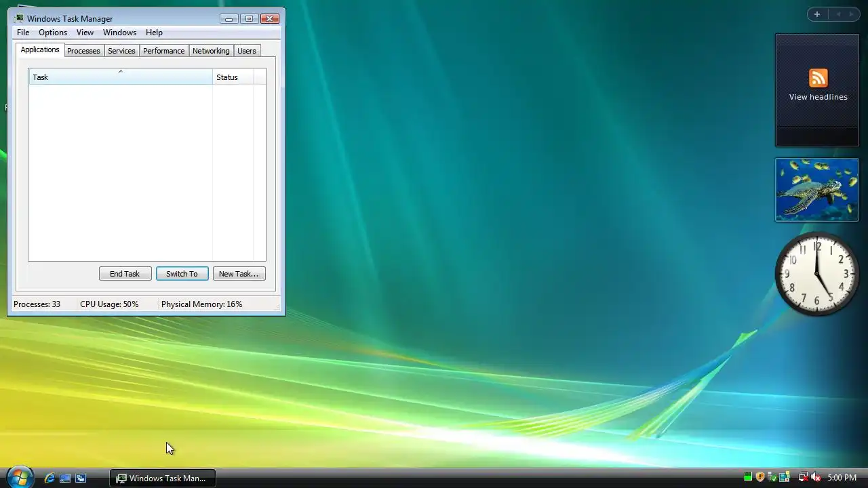Click the CPU Usage: 50% status text

point(109,304)
